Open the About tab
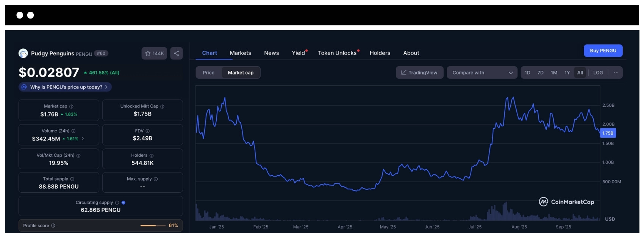This screenshot has width=644, height=237. click(411, 53)
